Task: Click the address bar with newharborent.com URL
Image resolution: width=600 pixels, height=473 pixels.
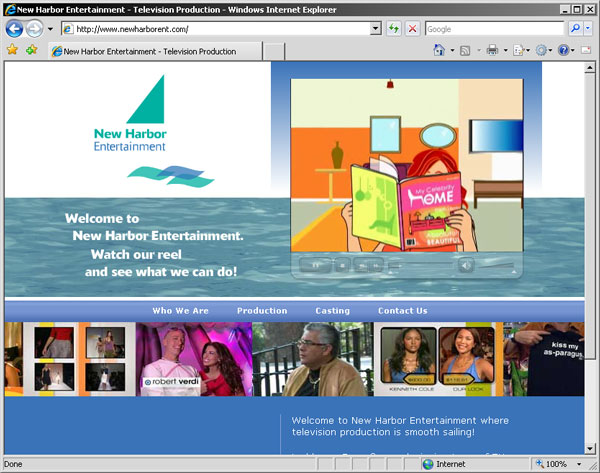Action: click(216, 29)
